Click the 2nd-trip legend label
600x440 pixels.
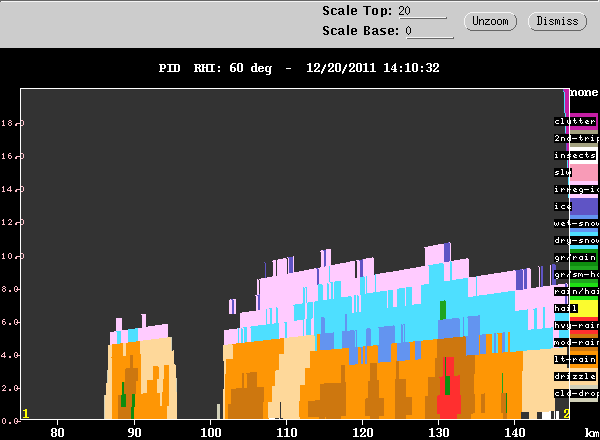(x=576, y=138)
